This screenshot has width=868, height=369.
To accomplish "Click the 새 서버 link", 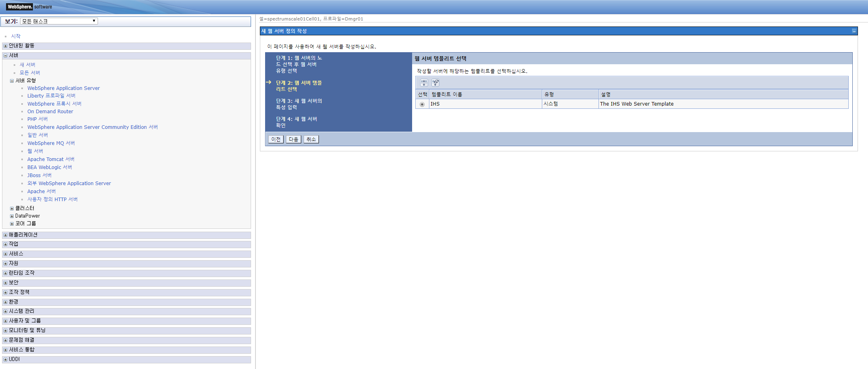I will 27,65.
